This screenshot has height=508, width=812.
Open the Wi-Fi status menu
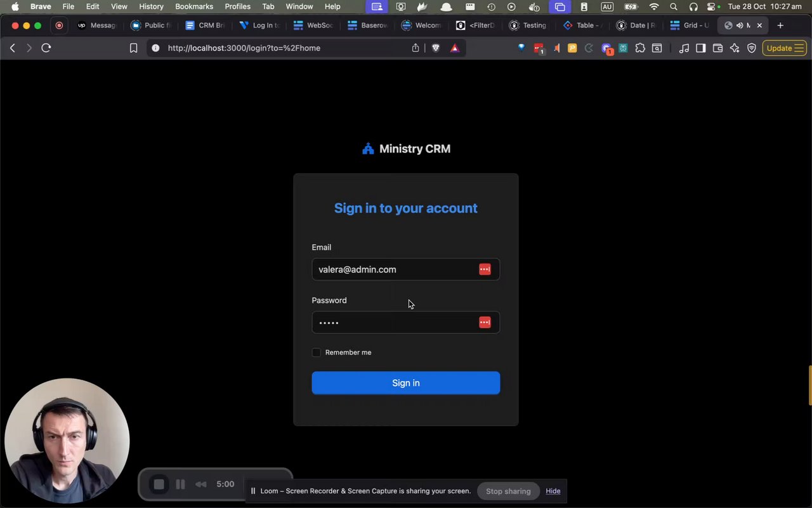pos(654,6)
